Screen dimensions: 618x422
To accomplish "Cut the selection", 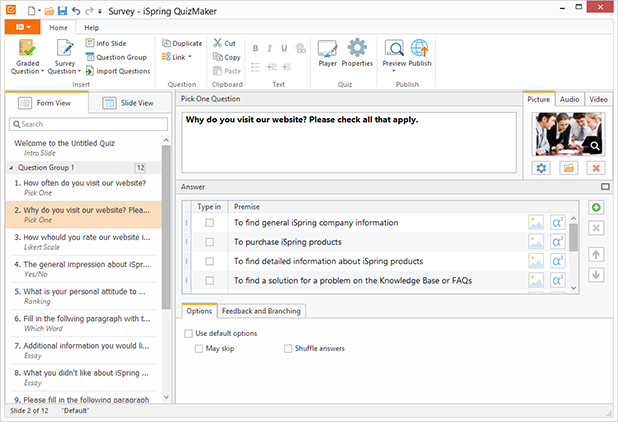I will (224, 43).
